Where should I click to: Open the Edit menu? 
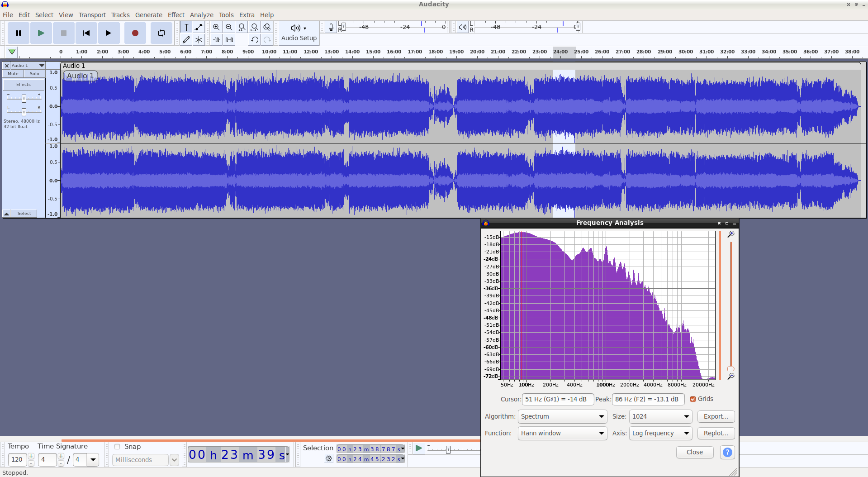coord(24,15)
